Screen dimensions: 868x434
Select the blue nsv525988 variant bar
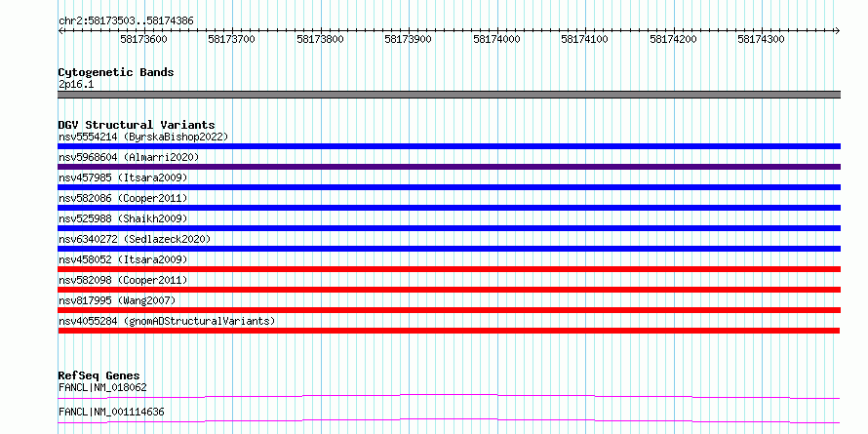click(x=449, y=228)
